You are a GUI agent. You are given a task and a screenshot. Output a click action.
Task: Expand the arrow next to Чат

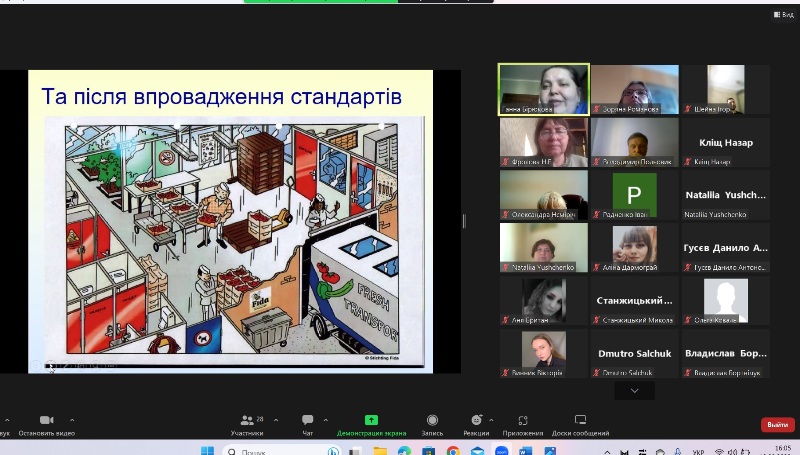[x=324, y=419]
